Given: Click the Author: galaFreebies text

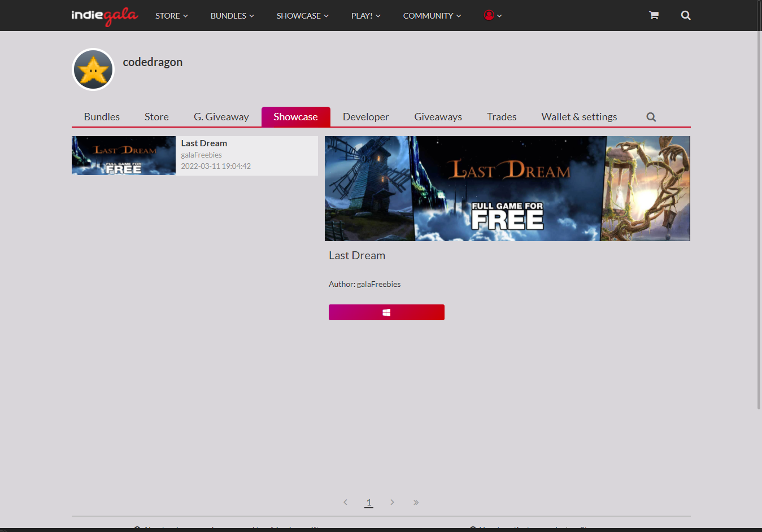Looking at the screenshot, I should click(x=364, y=284).
